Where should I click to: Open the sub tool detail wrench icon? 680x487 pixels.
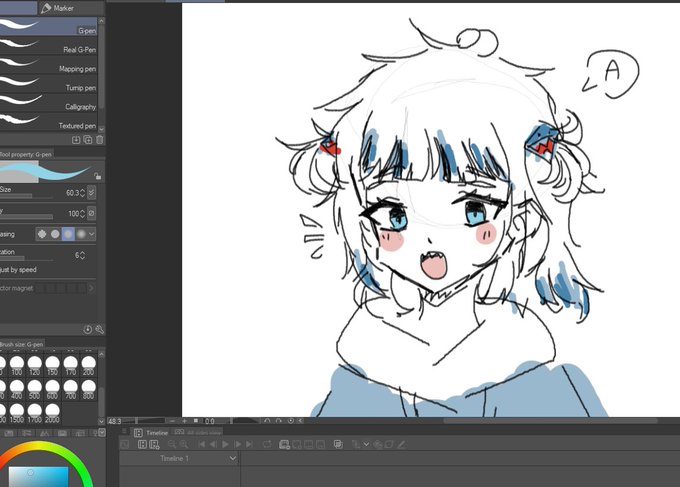(x=99, y=330)
